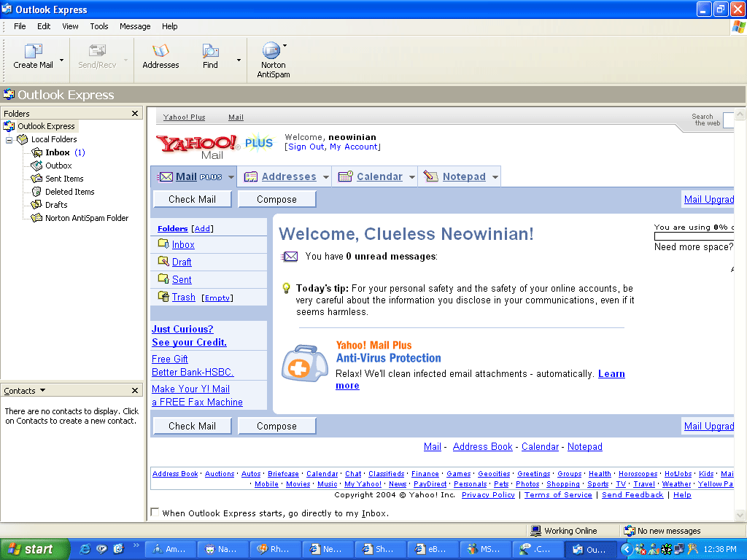The width and height of the screenshot is (747, 560).
Task: Click the Local Folders icon
Action: click(23, 139)
